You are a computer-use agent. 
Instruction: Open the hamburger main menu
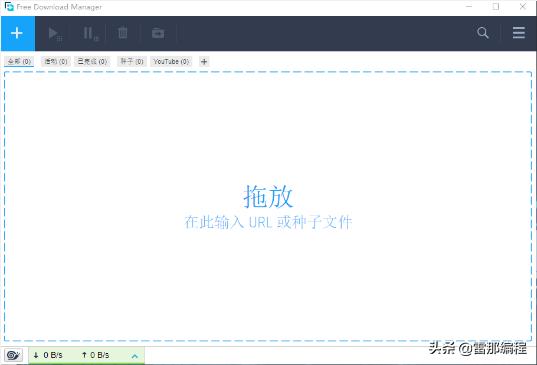(x=519, y=33)
